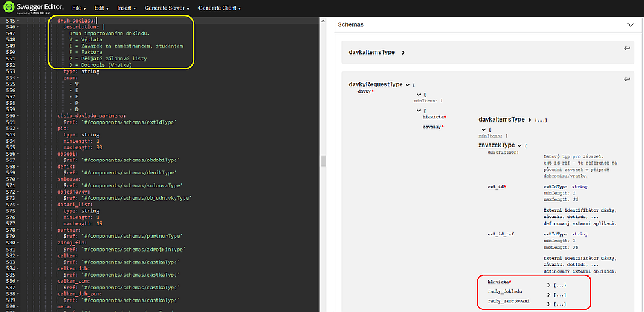The width and height of the screenshot is (644, 312).
Task: Collapse the array chevron above zavazekType
Action: click(484, 129)
